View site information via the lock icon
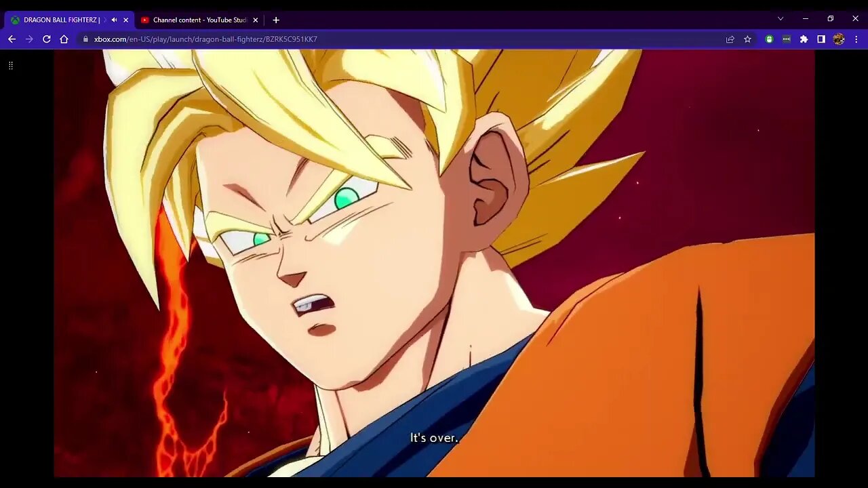 (x=85, y=39)
